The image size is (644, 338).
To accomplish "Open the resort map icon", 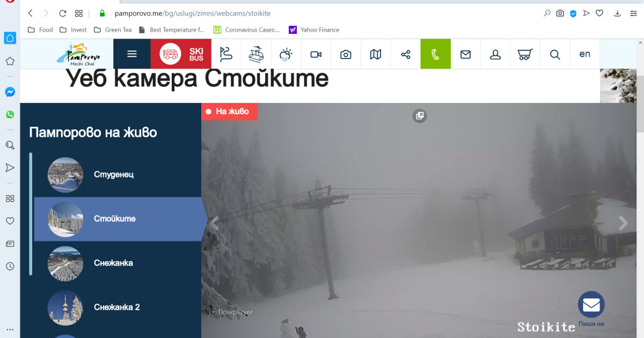I will (376, 54).
